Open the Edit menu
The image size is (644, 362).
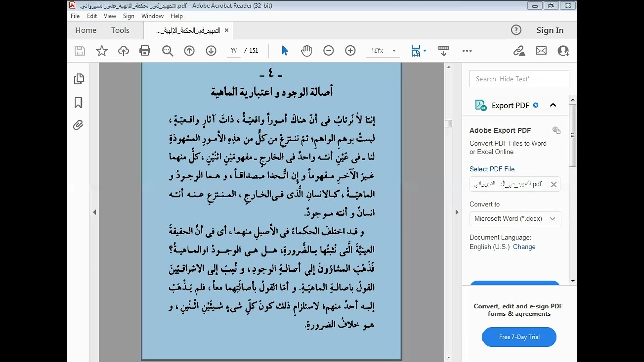pyautogui.click(x=92, y=16)
